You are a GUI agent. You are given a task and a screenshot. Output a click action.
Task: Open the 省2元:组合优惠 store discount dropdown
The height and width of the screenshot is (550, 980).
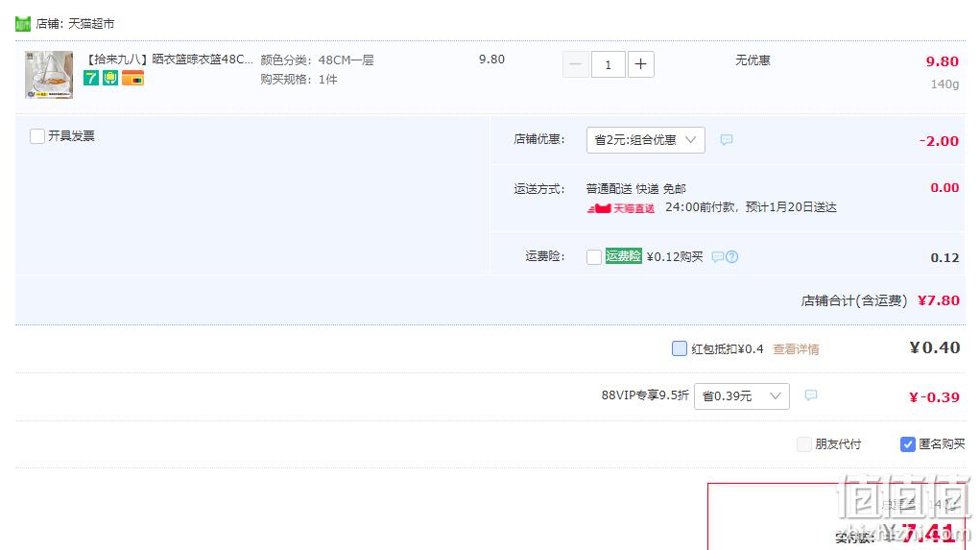pyautogui.click(x=646, y=140)
